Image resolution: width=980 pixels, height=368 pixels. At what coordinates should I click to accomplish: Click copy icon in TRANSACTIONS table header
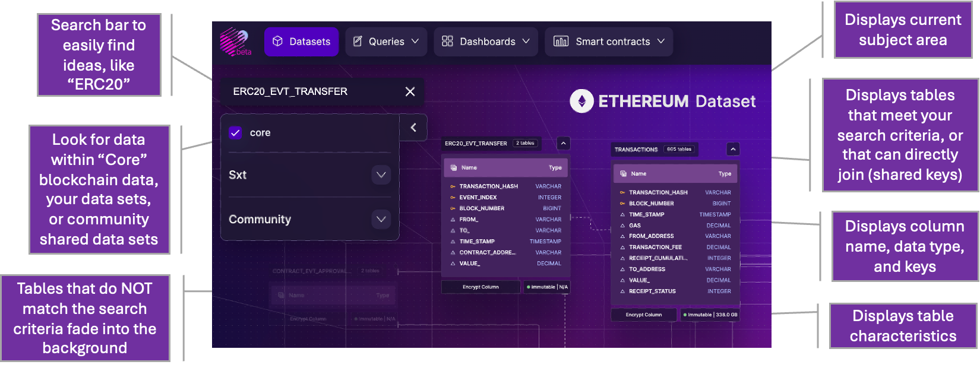[623, 174]
